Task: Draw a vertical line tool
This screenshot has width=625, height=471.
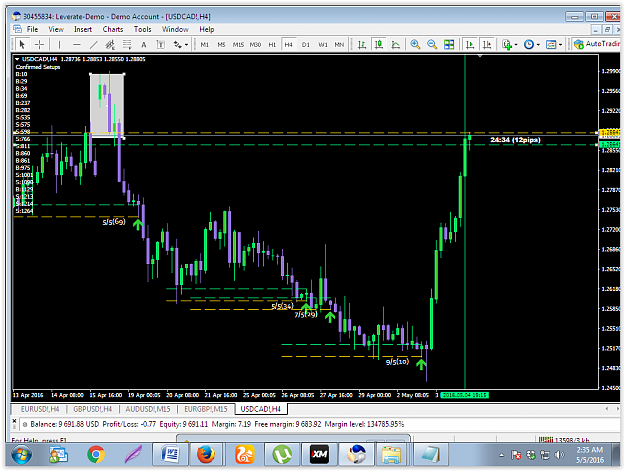Action: point(59,45)
